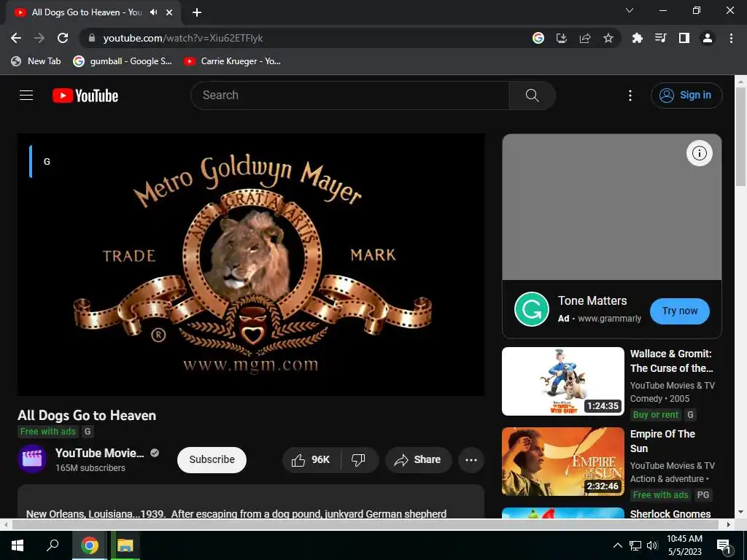Go back in browser history
The width and height of the screenshot is (747, 560).
(16, 38)
